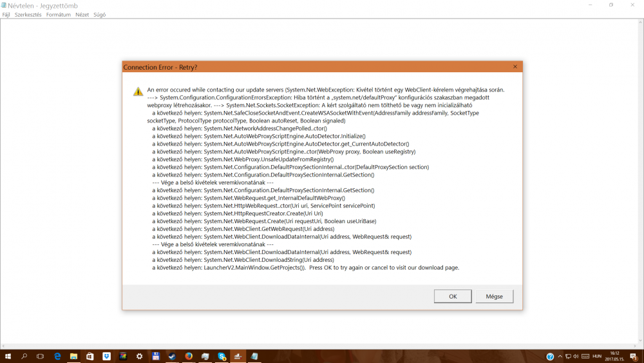Viewport: 644px width, 363px height.
Task: Open Skype from the taskbar
Action: (x=222, y=356)
